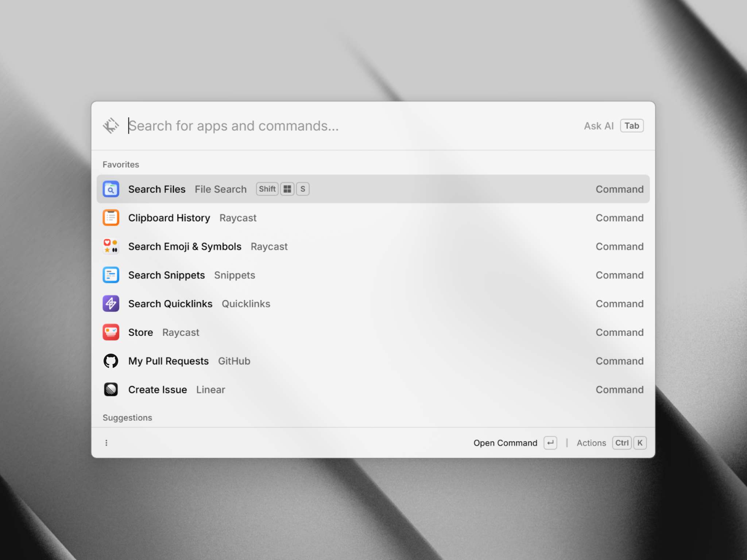Click the blue Search Snippets icon

point(111,275)
